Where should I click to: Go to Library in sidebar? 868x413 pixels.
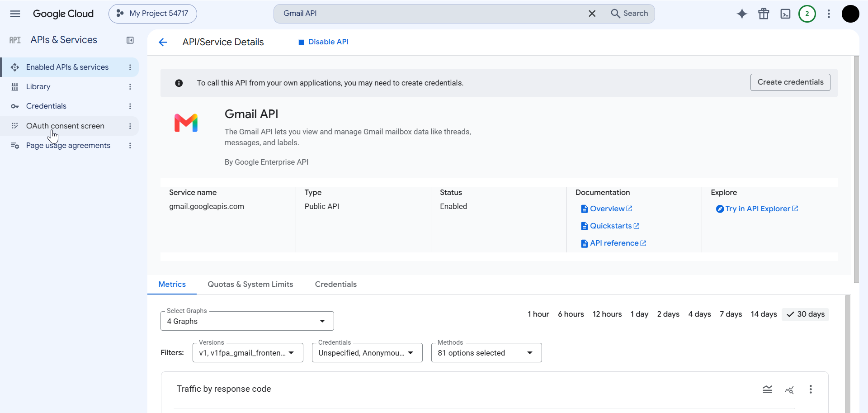[38, 86]
